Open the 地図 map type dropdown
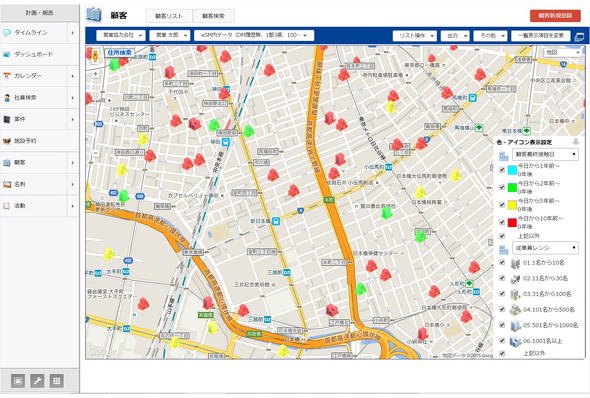 click(x=563, y=53)
